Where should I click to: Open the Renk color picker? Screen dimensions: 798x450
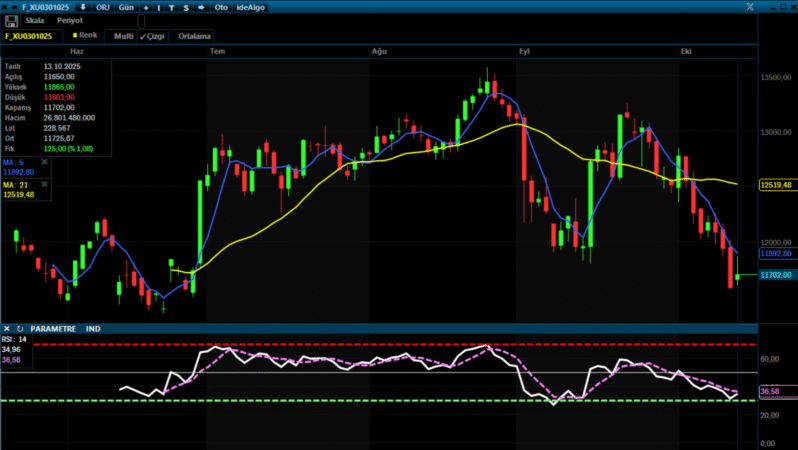coord(85,35)
